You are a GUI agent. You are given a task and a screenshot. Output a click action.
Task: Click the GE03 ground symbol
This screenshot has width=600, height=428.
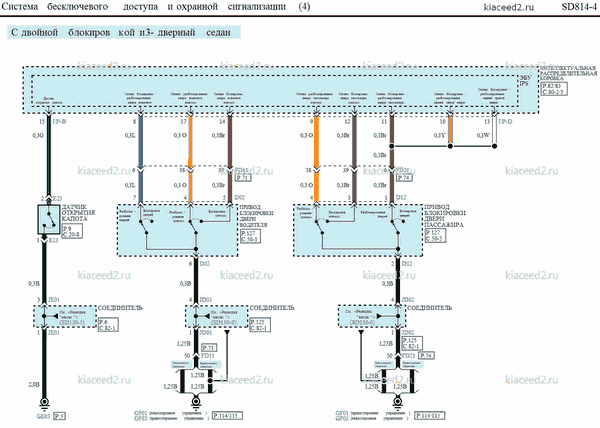coord(44,402)
